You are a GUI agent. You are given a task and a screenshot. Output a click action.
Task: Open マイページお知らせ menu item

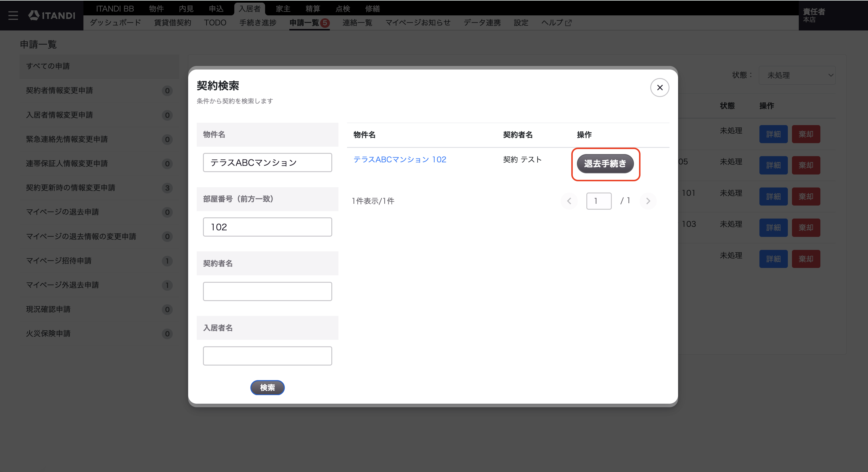pos(418,22)
